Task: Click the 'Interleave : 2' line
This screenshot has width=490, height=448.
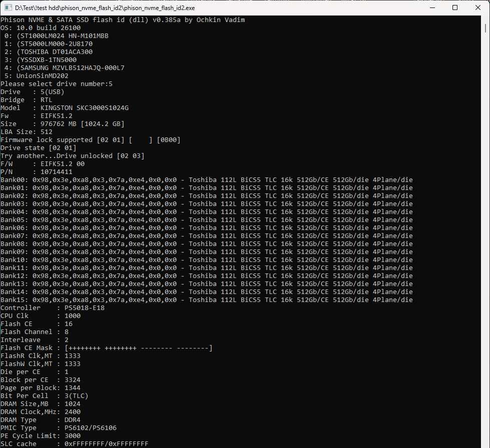Action: (35, 339)
